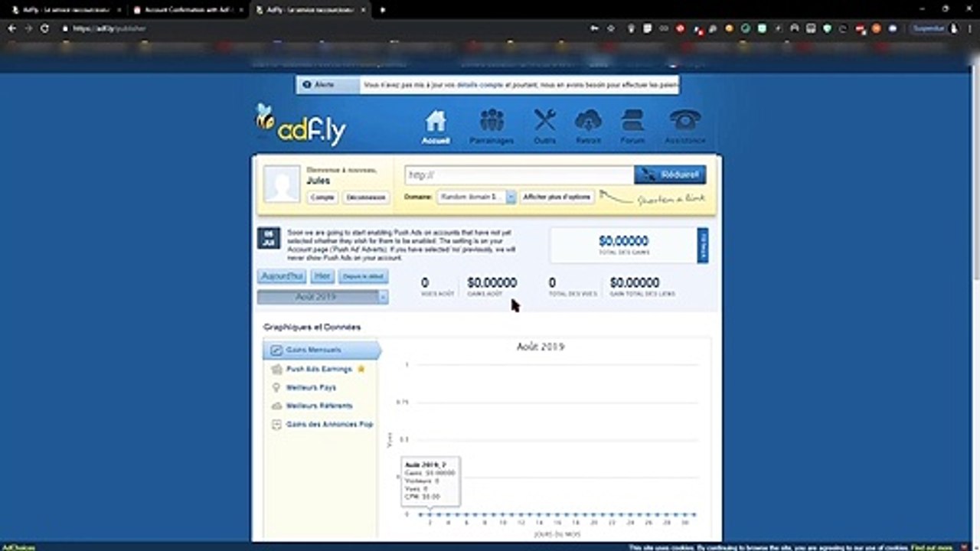Viewport: 980px width, 551px height.
Task: Bookmark this page with the star icon
Action: tap(611, 28)
